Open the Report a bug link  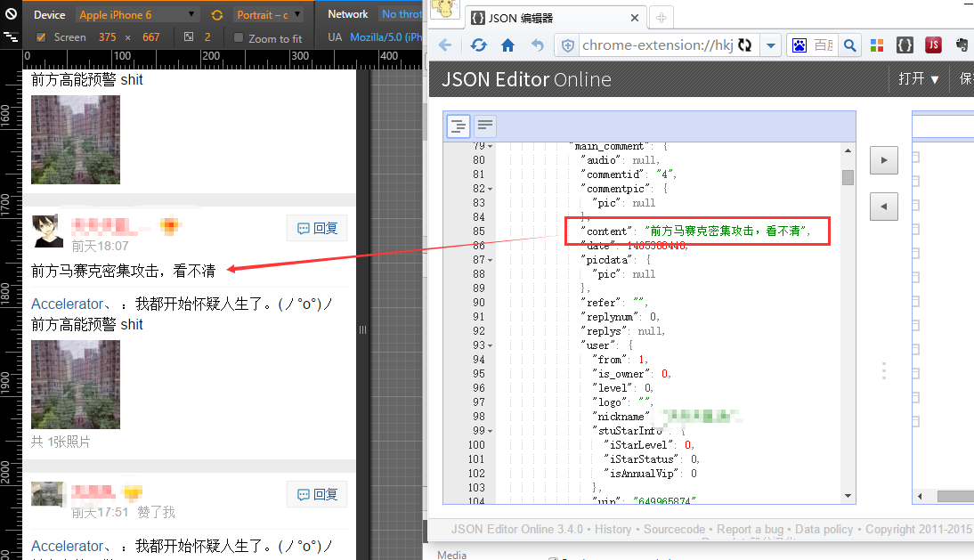tap(750, 529)
